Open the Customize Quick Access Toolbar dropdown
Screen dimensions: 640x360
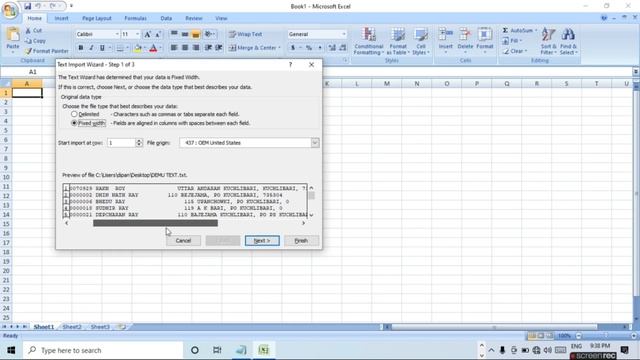click(71, 6)
